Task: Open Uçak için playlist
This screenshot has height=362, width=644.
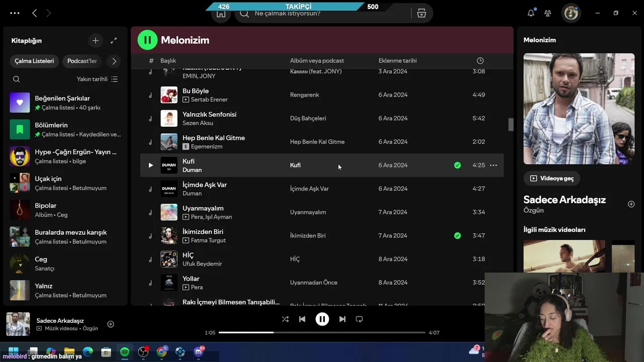Action: (65, 183)
